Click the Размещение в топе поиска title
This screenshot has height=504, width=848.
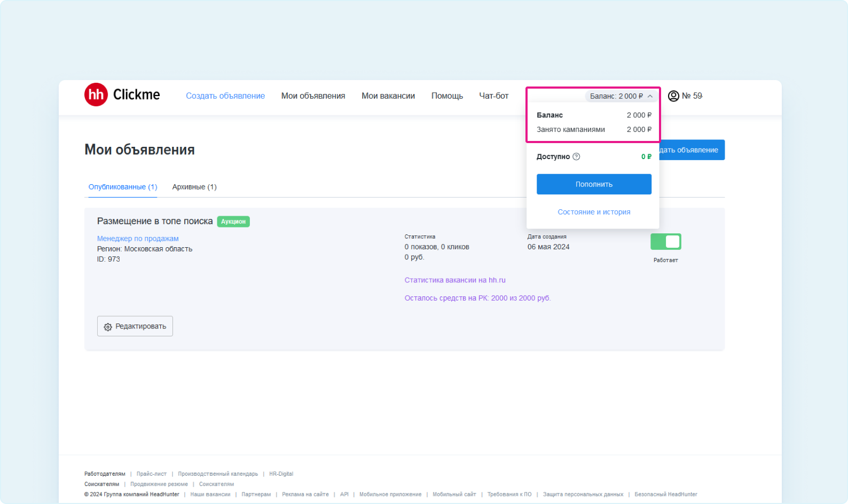point(155,221)
